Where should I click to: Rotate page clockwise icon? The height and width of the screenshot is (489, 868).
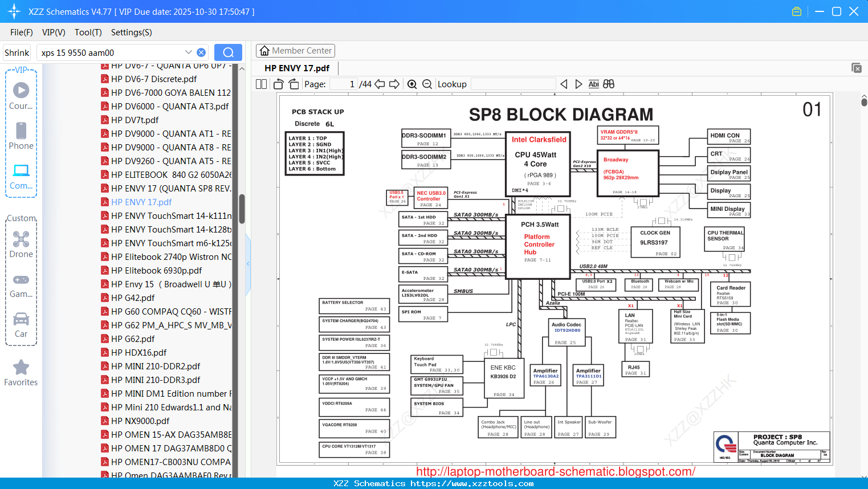[x=294, y=84]
